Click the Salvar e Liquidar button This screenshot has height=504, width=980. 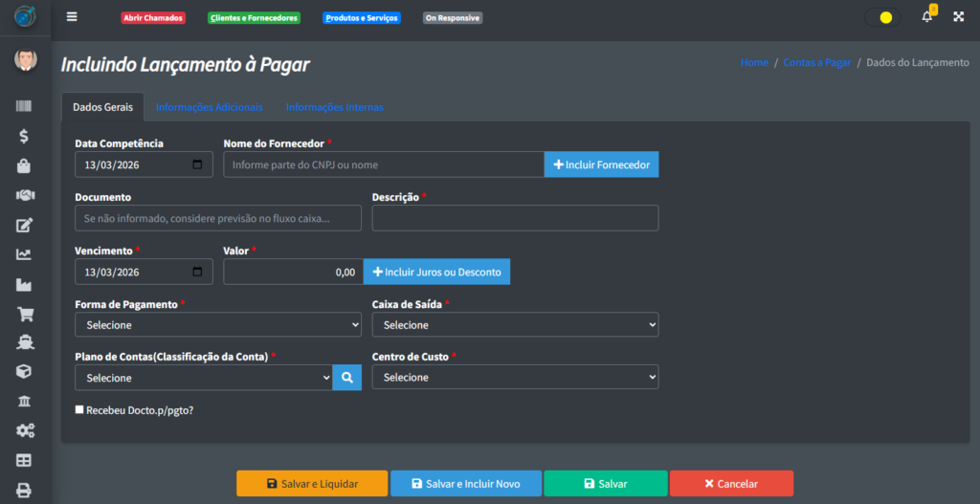pyautogui.click(x=312, y=484)
